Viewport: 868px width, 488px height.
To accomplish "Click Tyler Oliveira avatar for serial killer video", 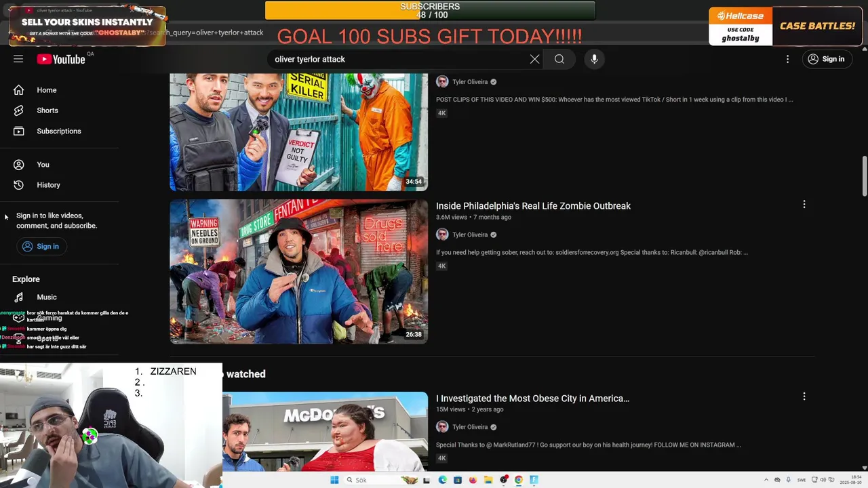I will [442, 82].
